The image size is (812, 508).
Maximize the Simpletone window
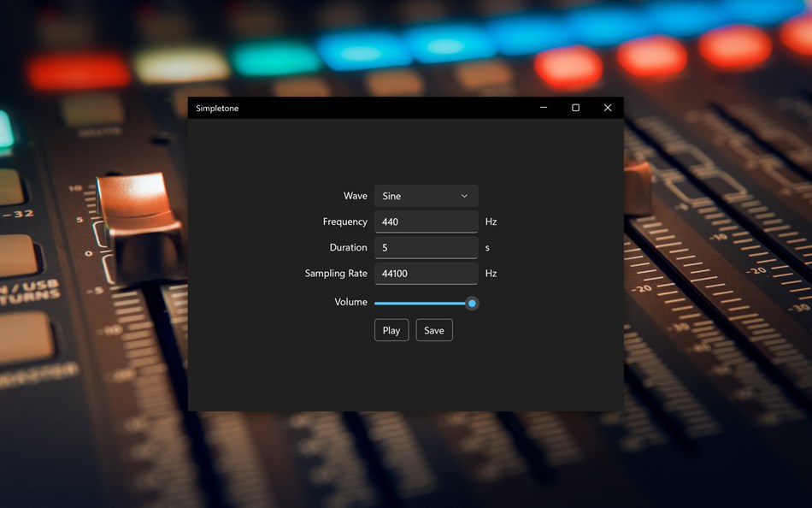[575, 108]
